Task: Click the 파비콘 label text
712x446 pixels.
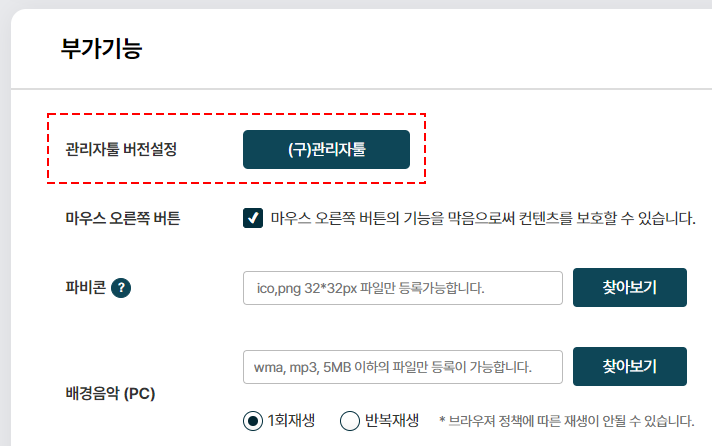Action: 85,287
